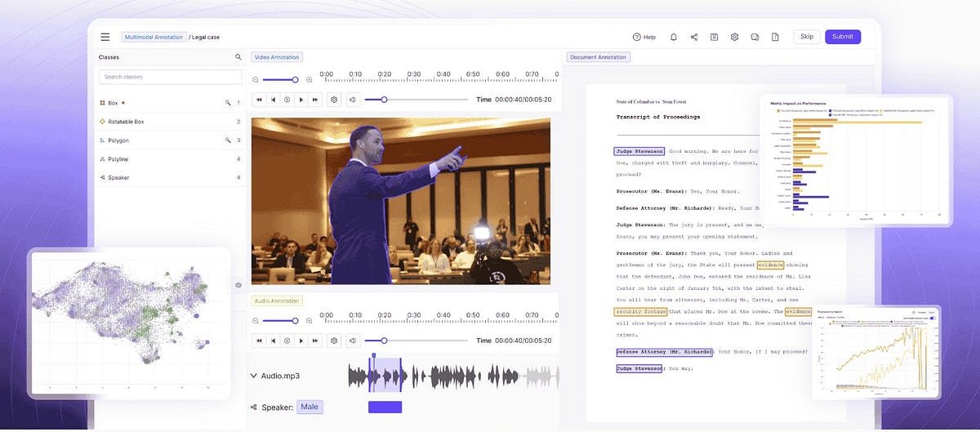The height and width of the screenshot is (432, 980).
Task: Click the Submit button
Action: point(842,37)
